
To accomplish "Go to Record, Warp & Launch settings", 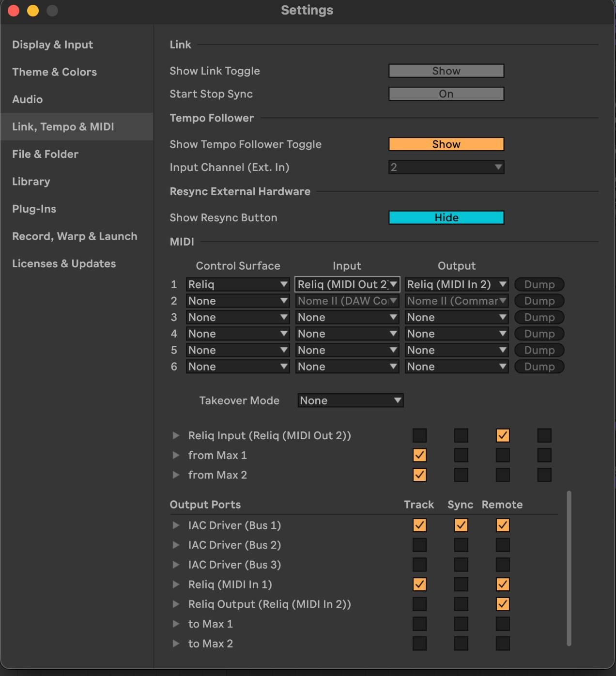I will pos(75,236).
